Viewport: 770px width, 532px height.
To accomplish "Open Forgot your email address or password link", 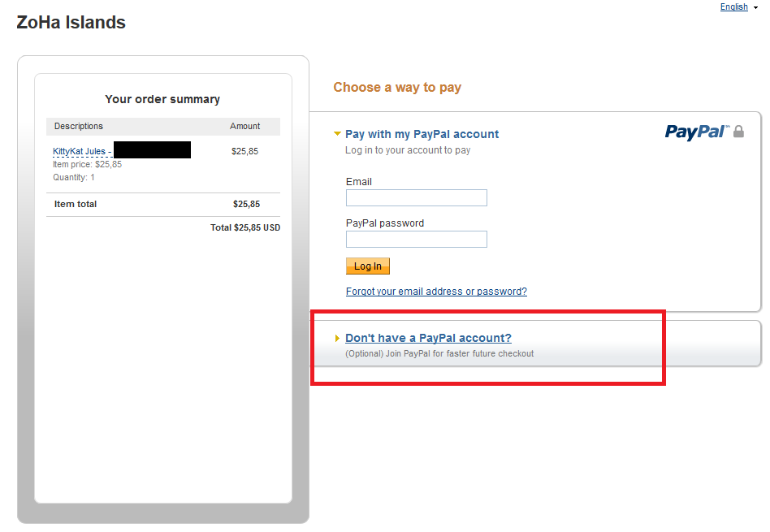I will pyautogui.click(x=436, y=292).
